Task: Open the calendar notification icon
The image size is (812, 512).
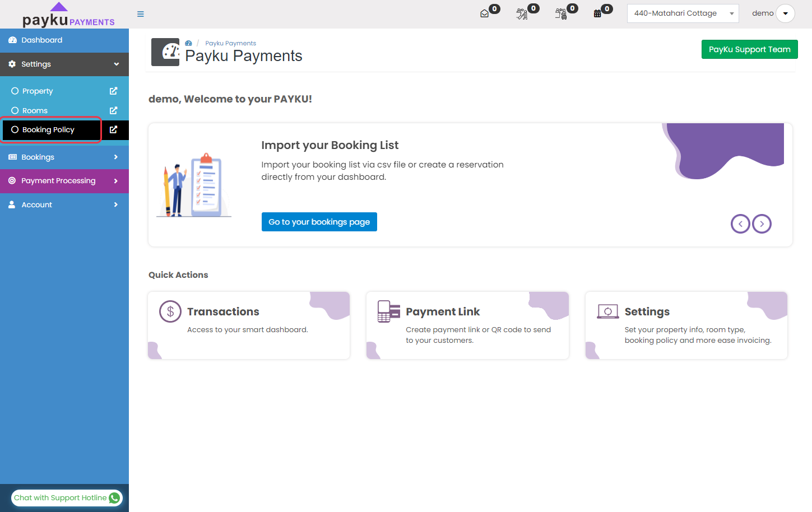Action: (x=597, y=14)
